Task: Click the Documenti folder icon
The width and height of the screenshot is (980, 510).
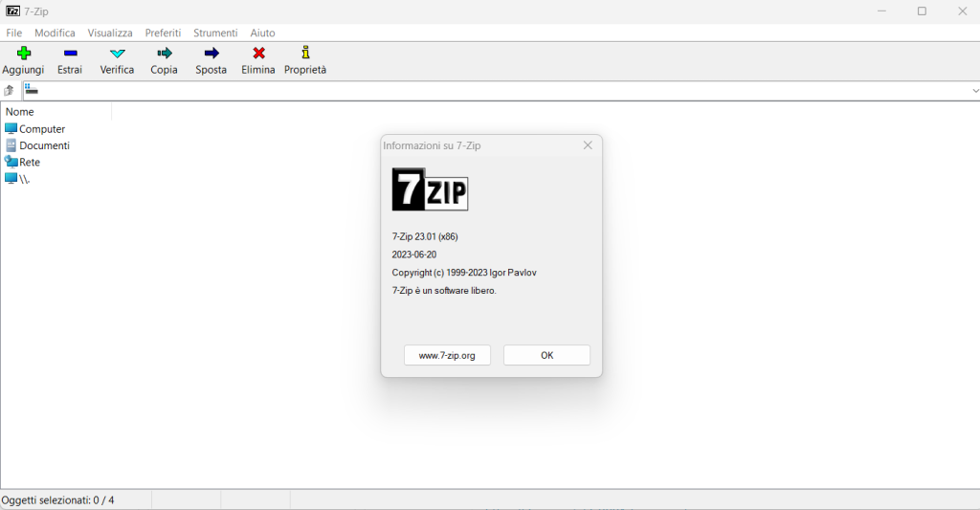Action: click(x=11, y=145)
